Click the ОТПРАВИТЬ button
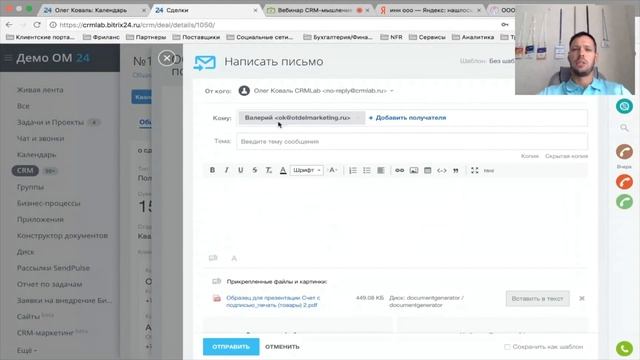This screenshot has width=640, height=360. [231, 347]
